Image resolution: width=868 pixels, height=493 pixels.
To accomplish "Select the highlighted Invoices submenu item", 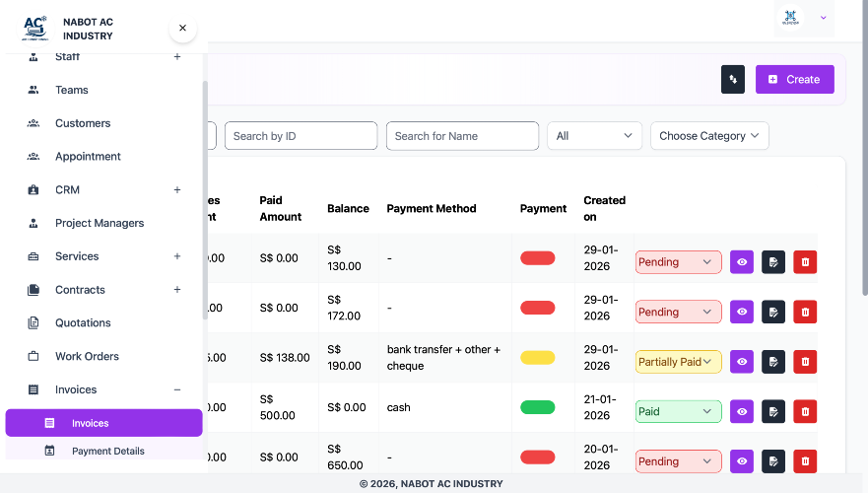I will (104, 423).
